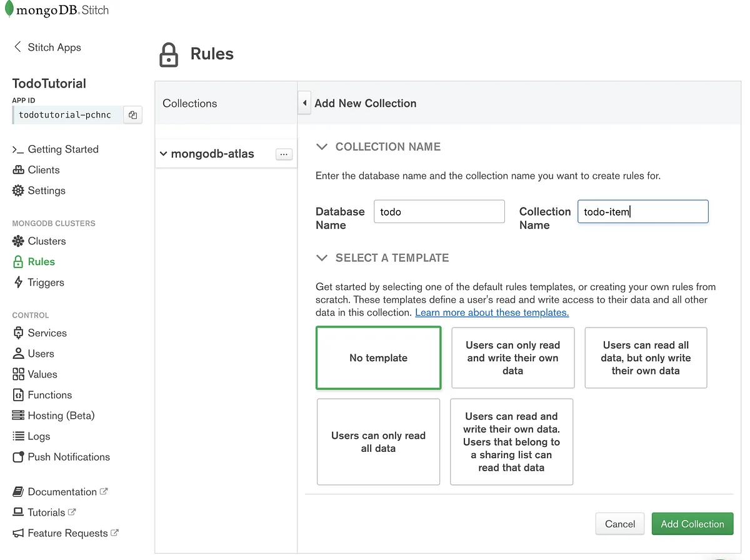Collapse the SELECT A TEMPLATE section
750x560 pixels.
(321, 257)
